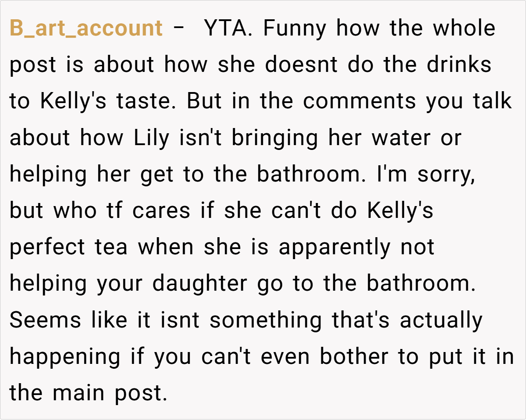Click the word "doesnt" in the comment
This screenshot has height=420, width=526.
(301, 65)
